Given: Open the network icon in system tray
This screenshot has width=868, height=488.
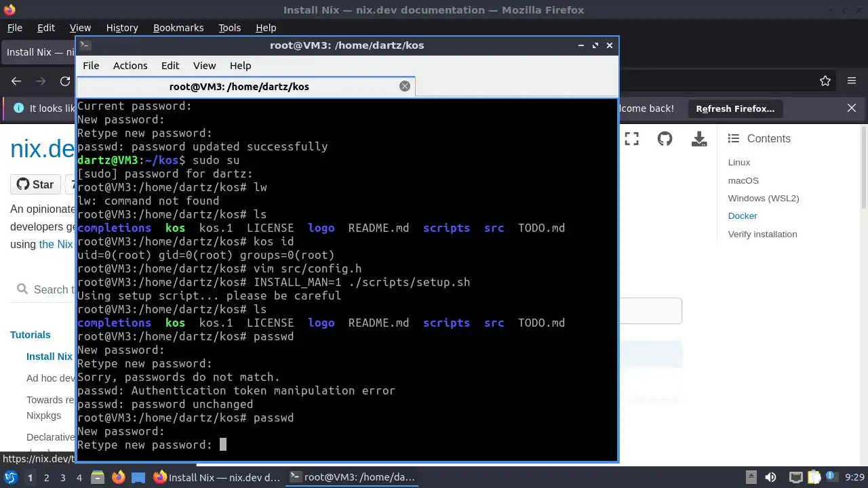Looking at the screenshot, I should point(796,478).
